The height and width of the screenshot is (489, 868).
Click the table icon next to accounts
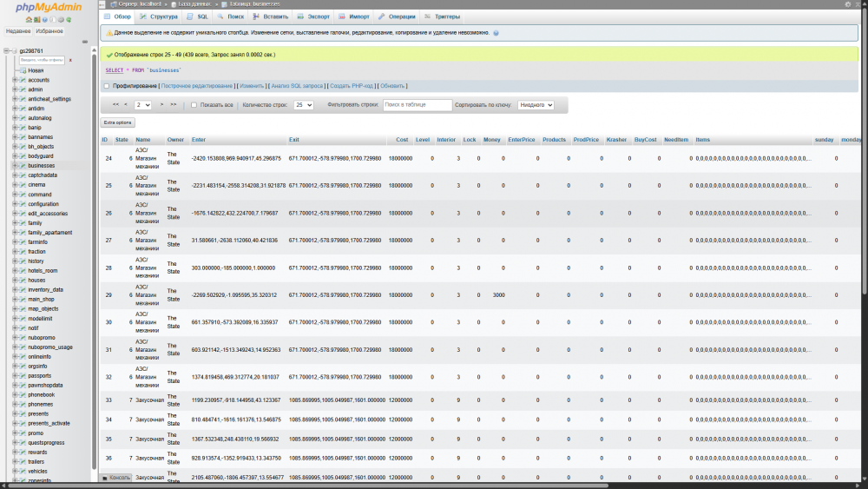tap(23, 80)
